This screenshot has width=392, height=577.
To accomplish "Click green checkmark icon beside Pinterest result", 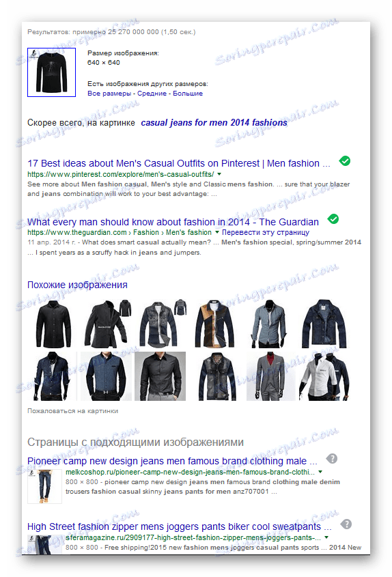I will pos(344,161).
